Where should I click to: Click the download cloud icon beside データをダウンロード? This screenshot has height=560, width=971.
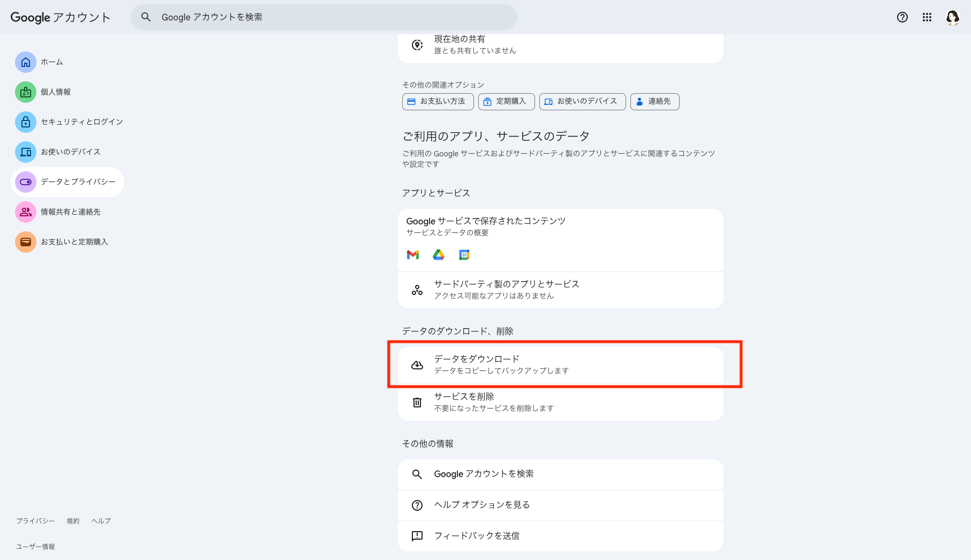coord(417,365)
